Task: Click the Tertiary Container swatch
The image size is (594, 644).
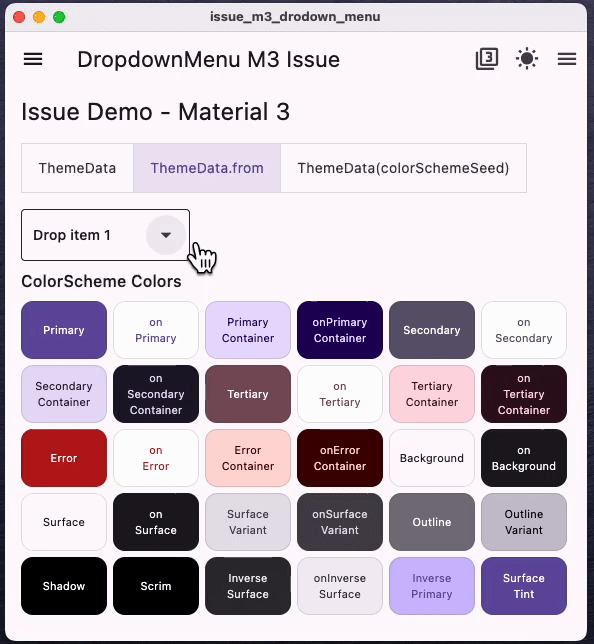Action: [432, 394]
